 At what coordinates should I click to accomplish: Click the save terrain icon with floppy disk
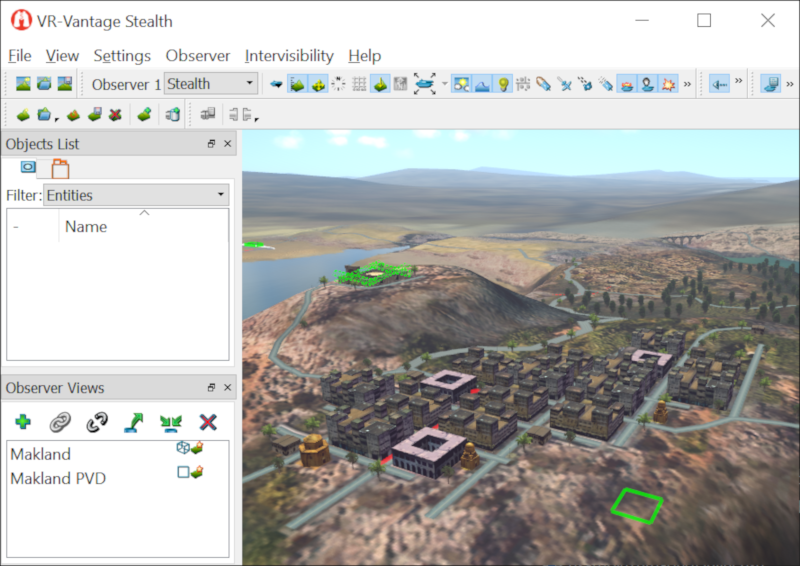tap(94, 115)
